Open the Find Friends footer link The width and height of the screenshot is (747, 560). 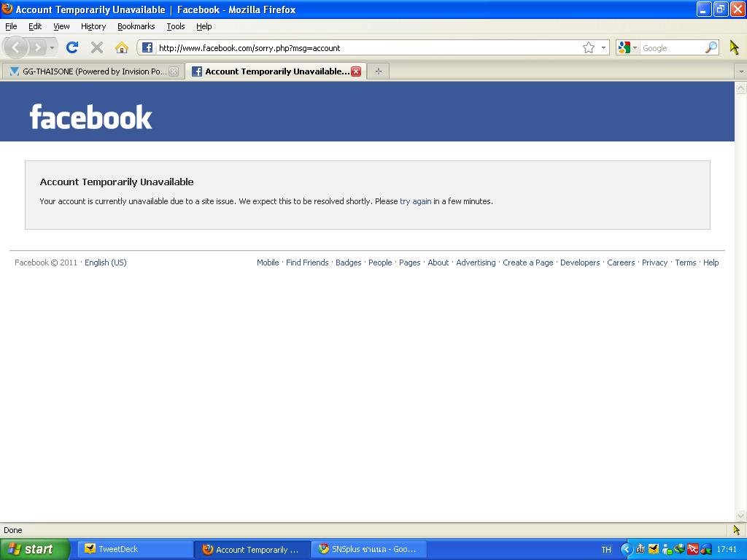tap(307, 262)
